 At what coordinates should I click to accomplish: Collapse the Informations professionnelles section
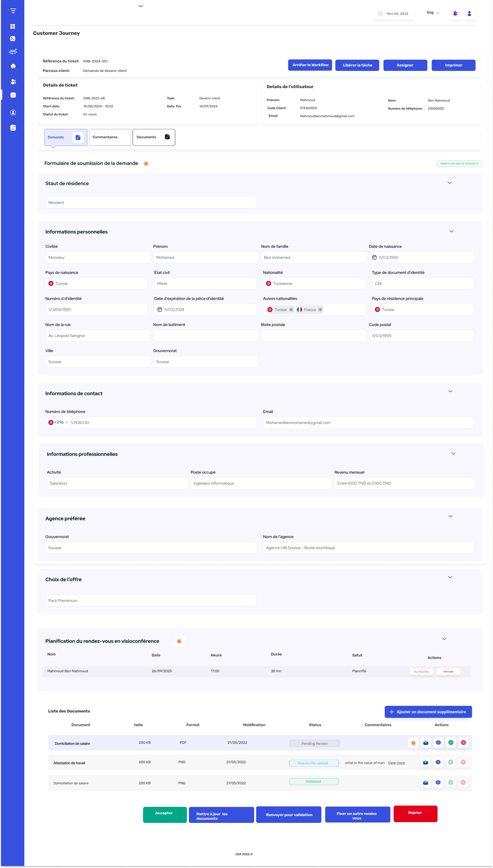453,454
